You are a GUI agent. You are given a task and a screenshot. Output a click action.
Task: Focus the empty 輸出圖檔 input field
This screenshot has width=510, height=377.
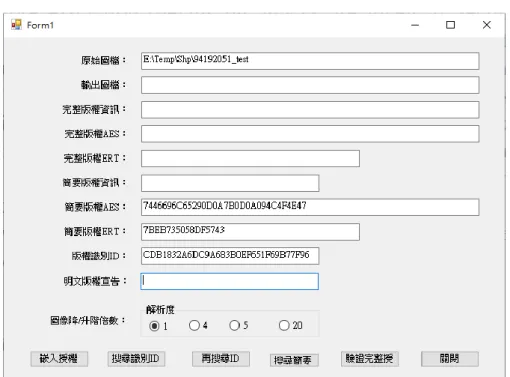pos(310,85)
